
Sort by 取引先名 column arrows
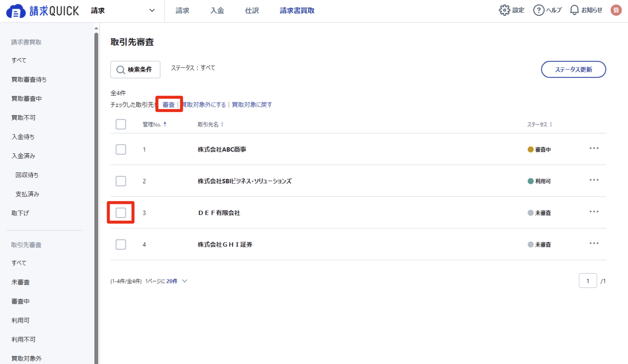click(x=222, y=124)
